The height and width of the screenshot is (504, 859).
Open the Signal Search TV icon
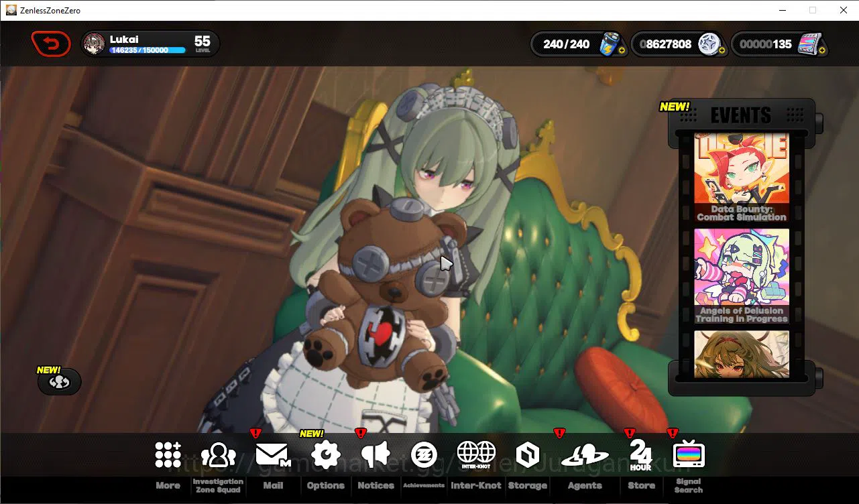click(689, 455)
